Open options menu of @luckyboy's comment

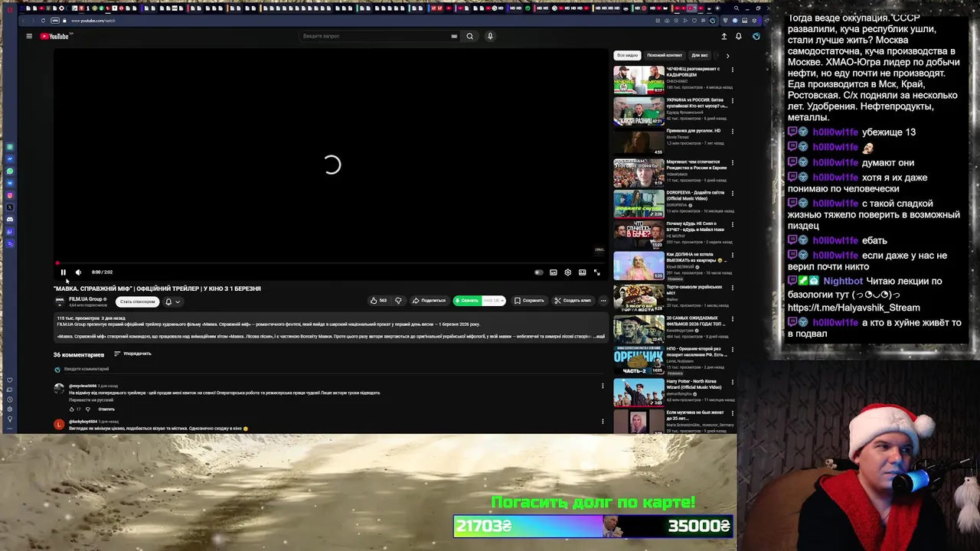(603, 422)
